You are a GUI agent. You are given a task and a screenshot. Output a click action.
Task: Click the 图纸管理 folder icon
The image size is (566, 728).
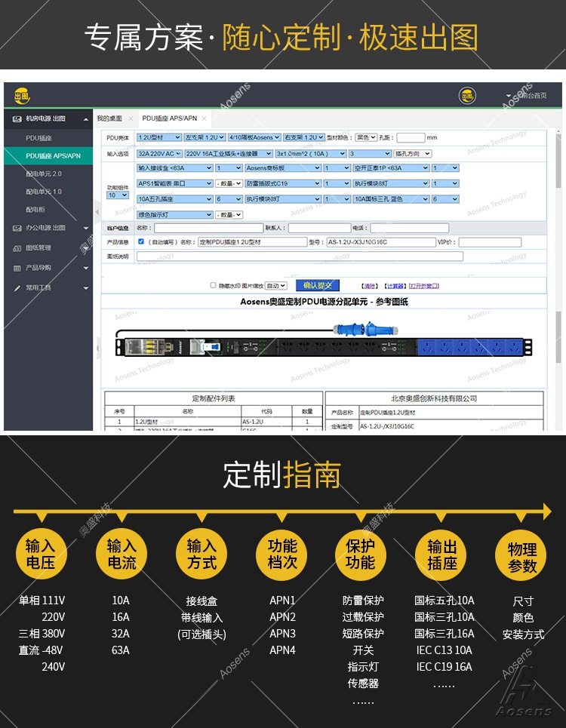coord(17,248)
